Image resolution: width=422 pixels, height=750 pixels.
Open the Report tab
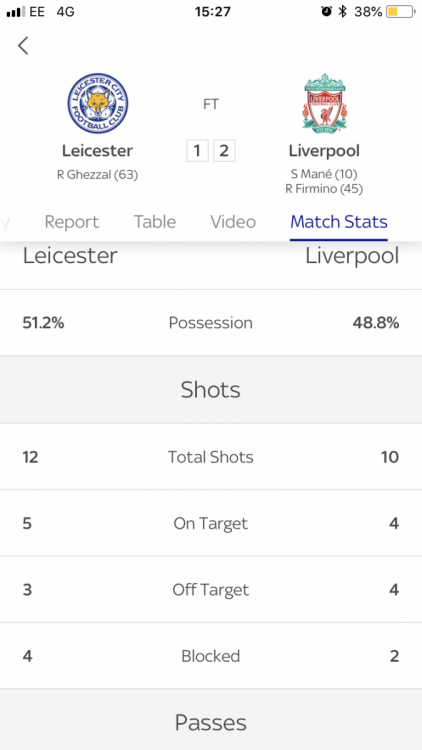coord(72,222)
